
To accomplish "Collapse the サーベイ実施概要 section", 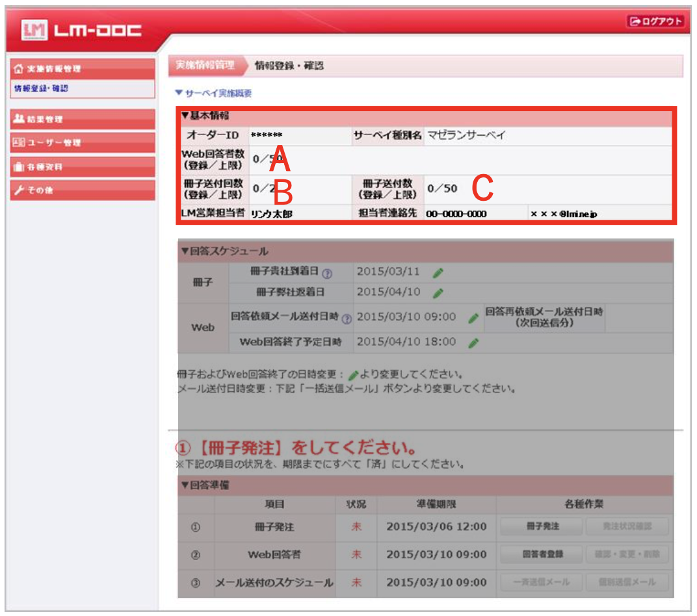I will [x=213, y=93].
